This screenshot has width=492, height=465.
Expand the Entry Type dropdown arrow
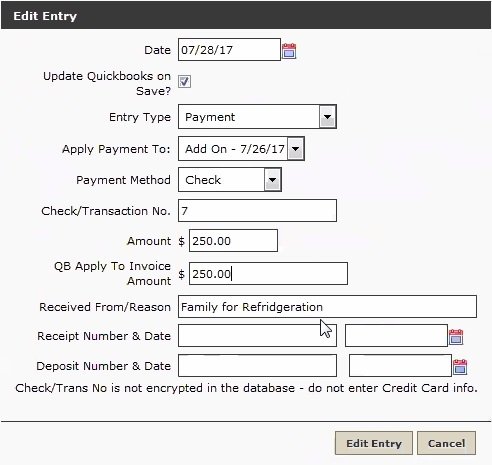327,117
